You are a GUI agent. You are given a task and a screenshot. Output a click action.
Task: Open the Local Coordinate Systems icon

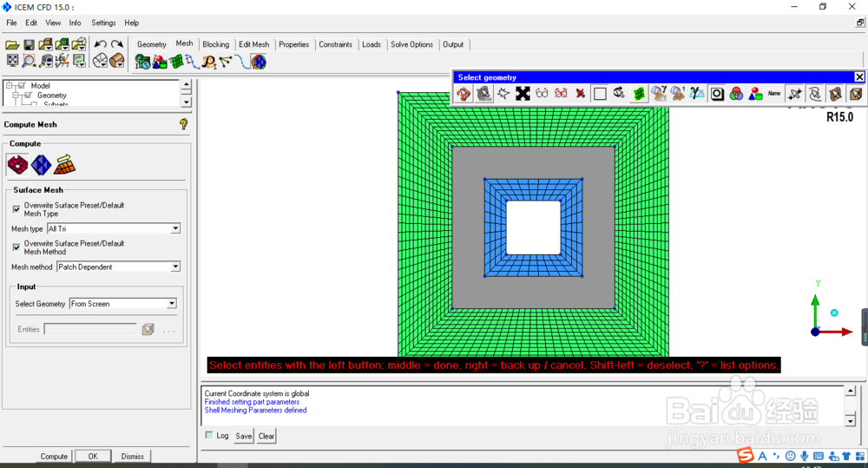coord(62,61)
